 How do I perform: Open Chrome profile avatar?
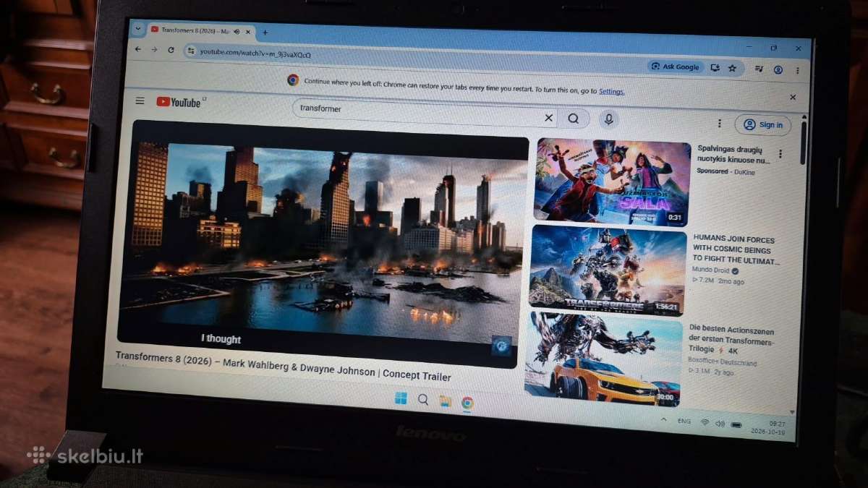778,70
